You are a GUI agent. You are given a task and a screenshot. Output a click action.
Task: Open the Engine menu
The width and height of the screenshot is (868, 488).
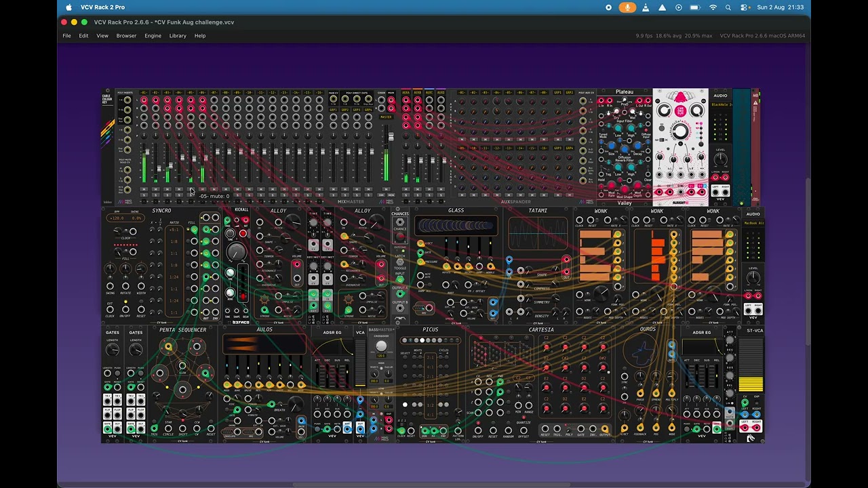[153, 36]
